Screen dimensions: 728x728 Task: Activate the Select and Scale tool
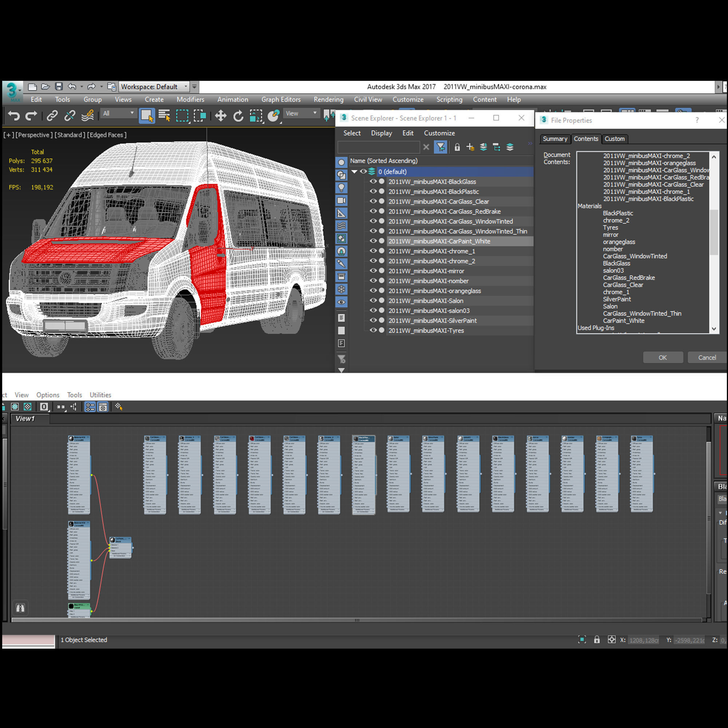click(x=256, y=116)
